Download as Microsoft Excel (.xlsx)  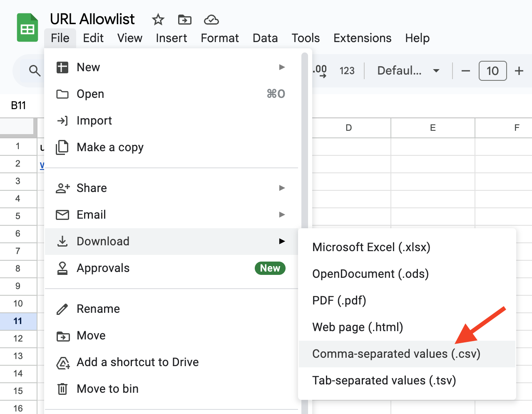pyautogui.click(x=407, y=247)
